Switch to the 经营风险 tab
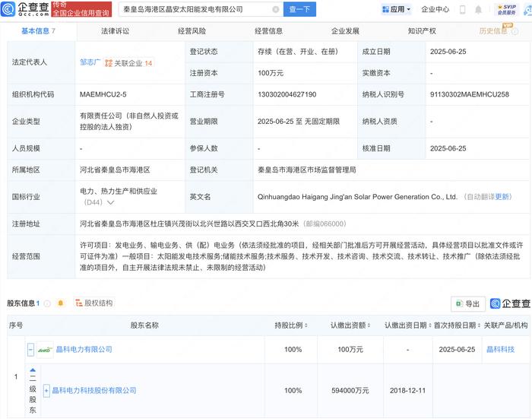Screen dimensions: 532x419 tap(192, 31)
